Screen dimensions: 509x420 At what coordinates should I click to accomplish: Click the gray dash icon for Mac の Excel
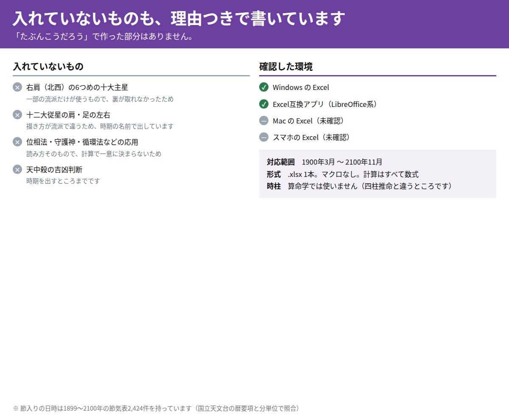point(264,121)
